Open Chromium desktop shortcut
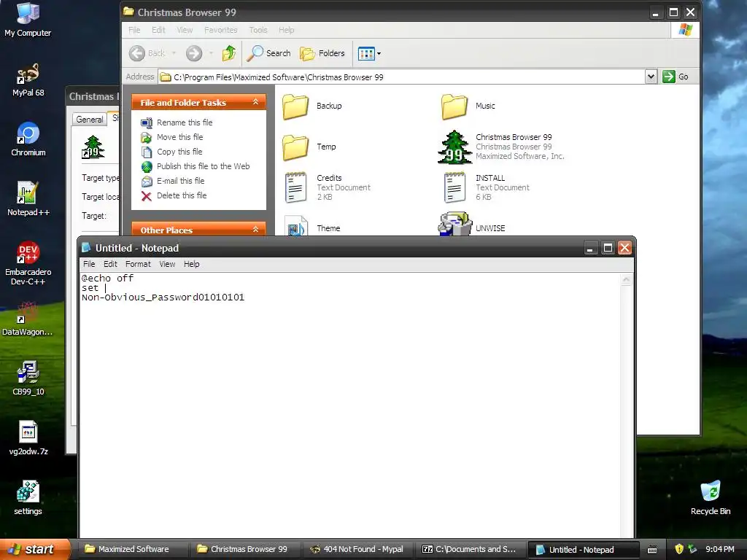The height and width of the screenshot is (560, 747). click(28, 139)
